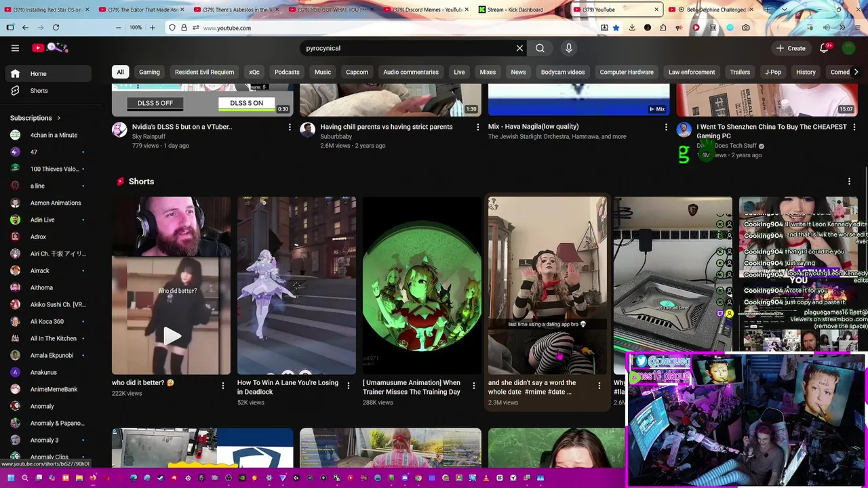Switch to the Discord Memes YouTube tab
The image size is (868, 488).
[426, 9]
